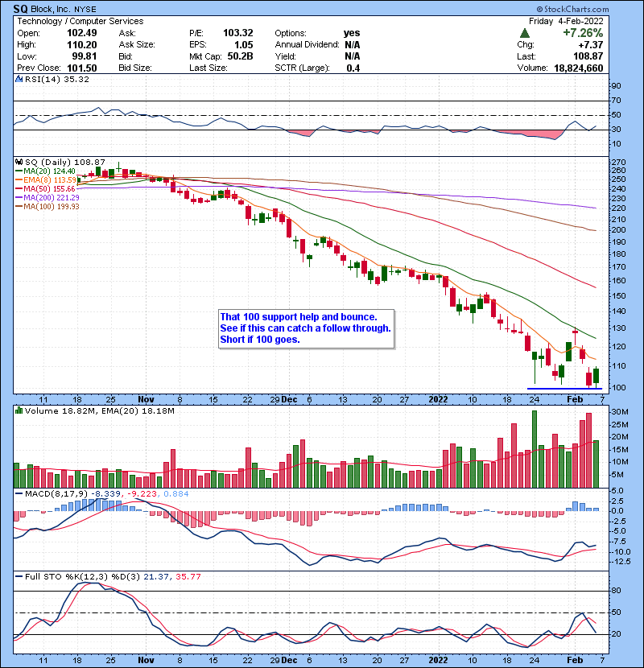Click the 270 price axis label
This screenshot has width=644, height=668.
coord(617,163)
